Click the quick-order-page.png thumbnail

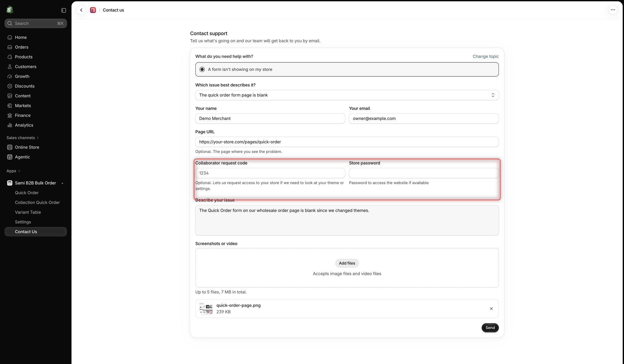point(206,309)
